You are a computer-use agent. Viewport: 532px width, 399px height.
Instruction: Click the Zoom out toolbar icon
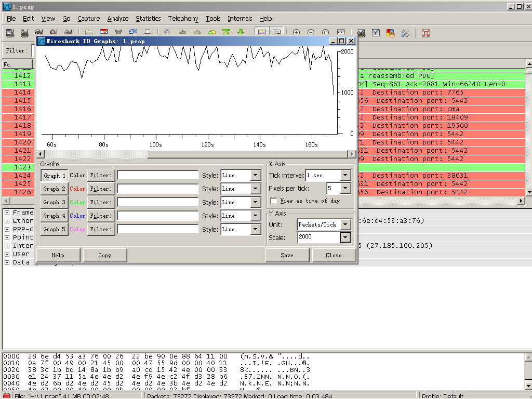311,33
